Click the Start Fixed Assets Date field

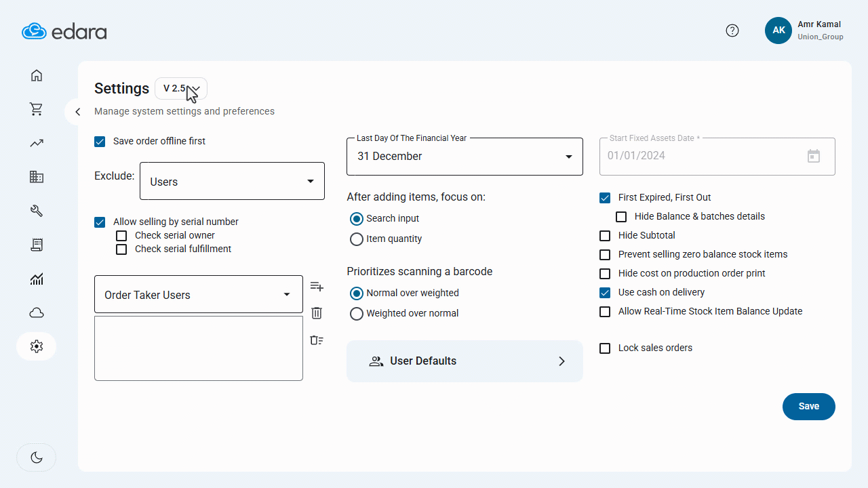click(717, 157)
